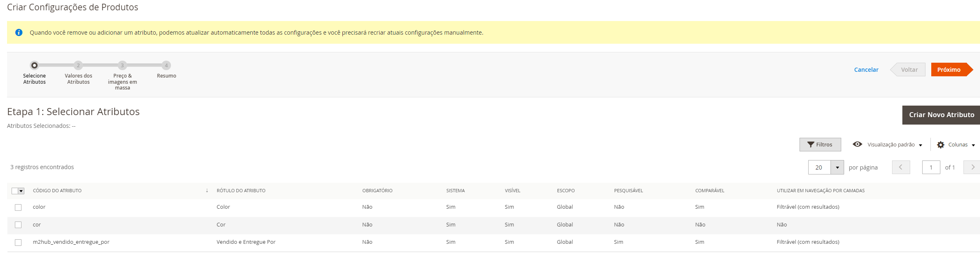Viewport: 980px width, 264px height.
Task: Select the color attribute checkbox
Action: 18,207
